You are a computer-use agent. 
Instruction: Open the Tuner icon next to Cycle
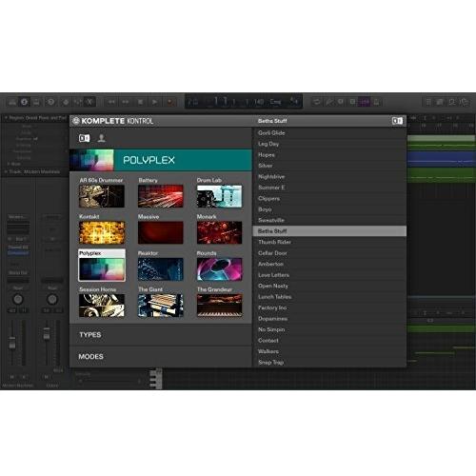(x=329, y=102)
